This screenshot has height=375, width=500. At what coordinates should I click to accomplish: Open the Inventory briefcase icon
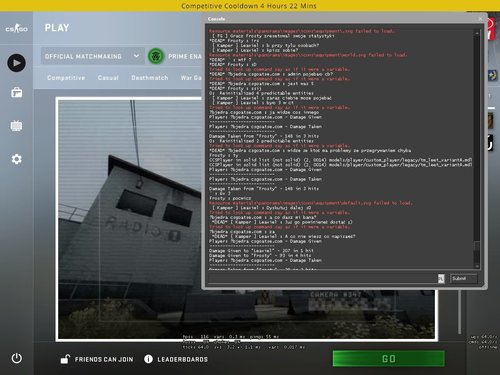pos(16,92)
